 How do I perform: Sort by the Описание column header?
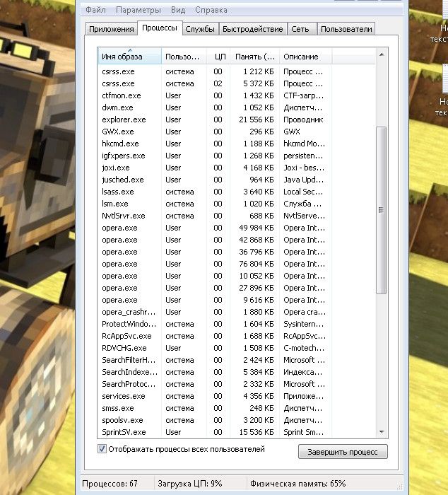point(305,57)
